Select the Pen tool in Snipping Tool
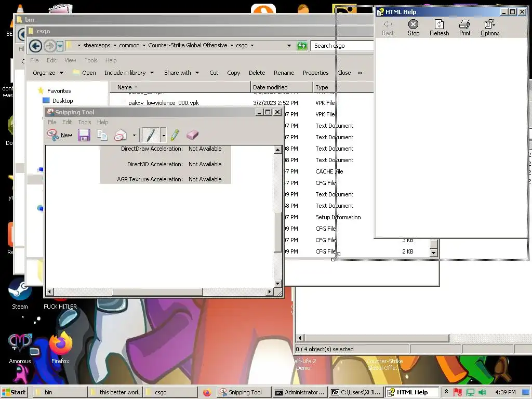This screenshot has height=399, width=532. pyautogui.click(x=150, y=135)
